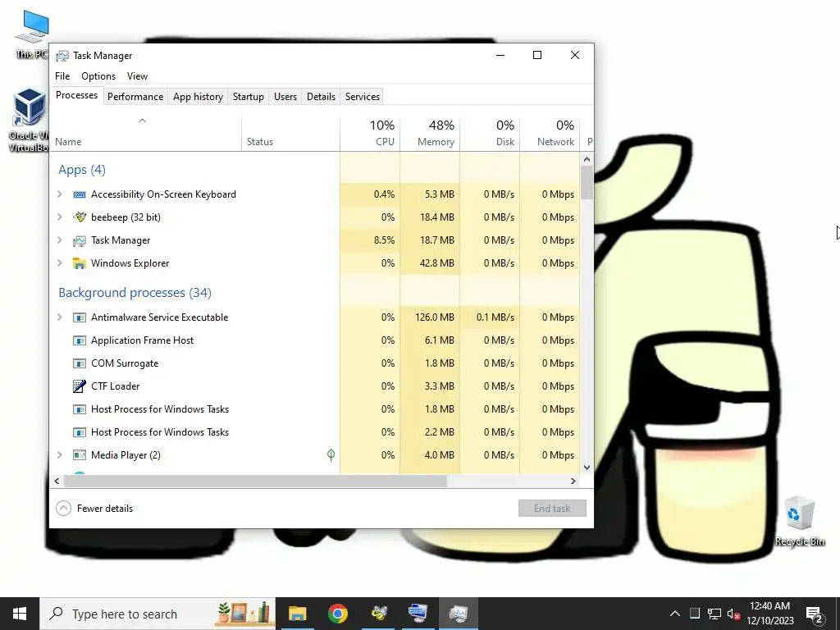Click vertical scrollbar up arrow

[587, 159]
